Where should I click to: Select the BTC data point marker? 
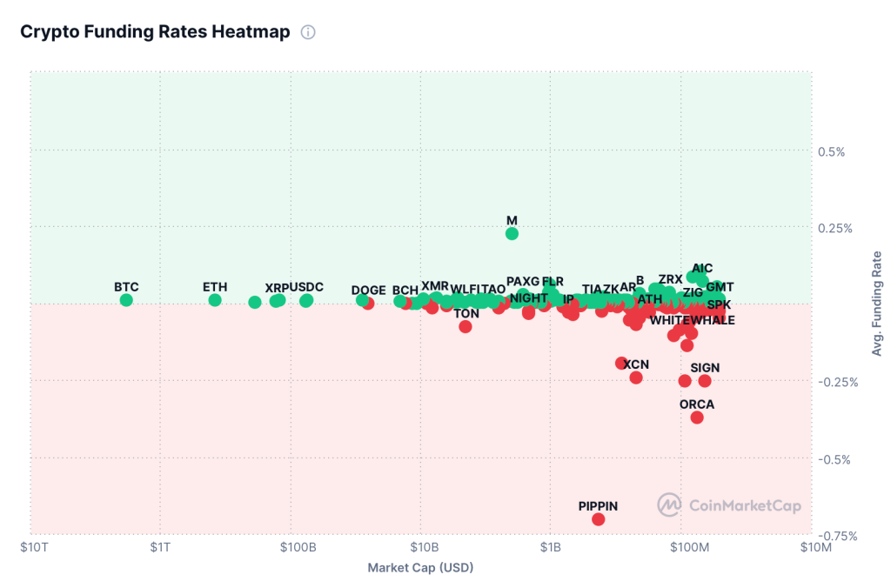(126, 300)
